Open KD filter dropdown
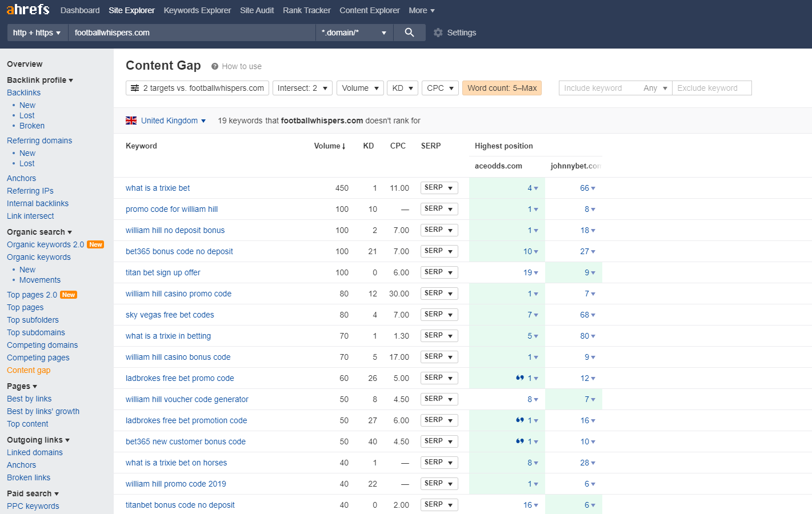 pyautogui.click(x=402, y=88)
